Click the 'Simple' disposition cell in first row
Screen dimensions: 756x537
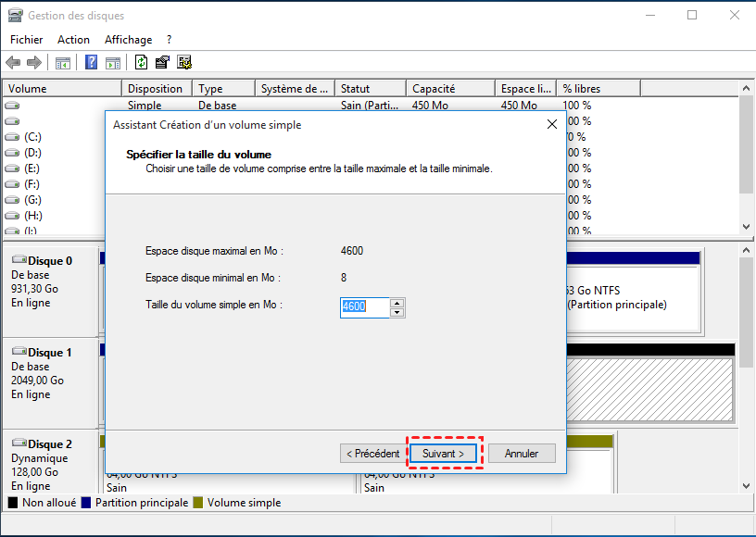[145, 106]
